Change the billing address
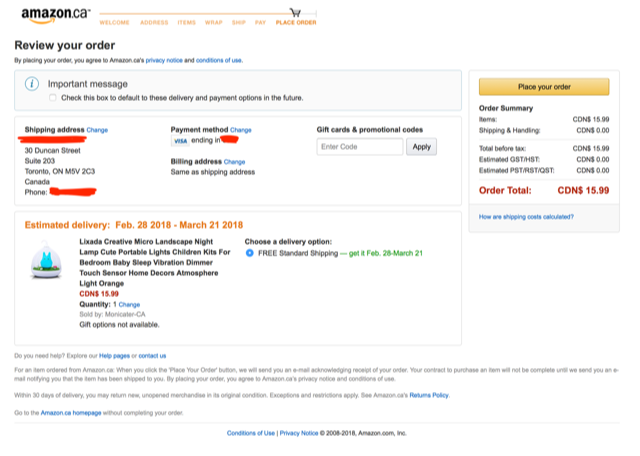Viewport: 640px width, 456px height. point(235,161)
